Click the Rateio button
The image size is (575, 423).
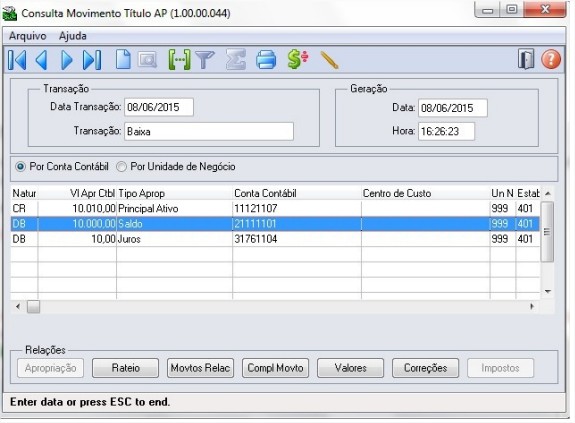coord(125,368)
